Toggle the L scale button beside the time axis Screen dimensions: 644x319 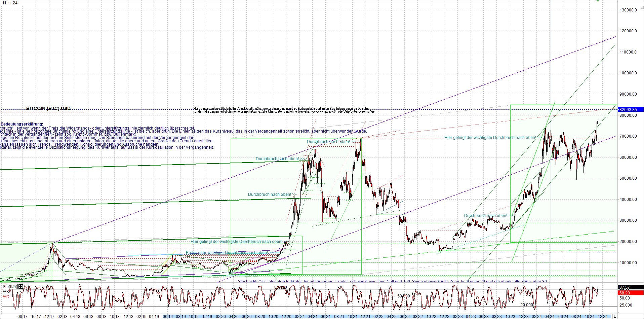615,316
